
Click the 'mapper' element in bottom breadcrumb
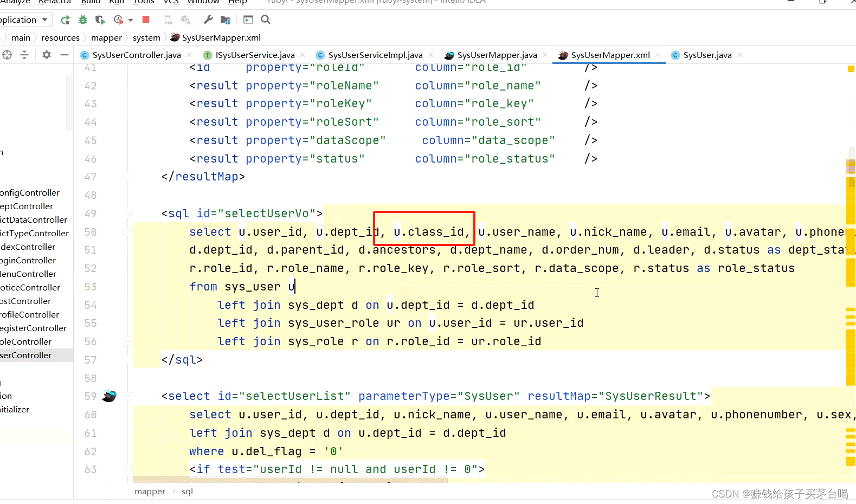click(150, 492)
